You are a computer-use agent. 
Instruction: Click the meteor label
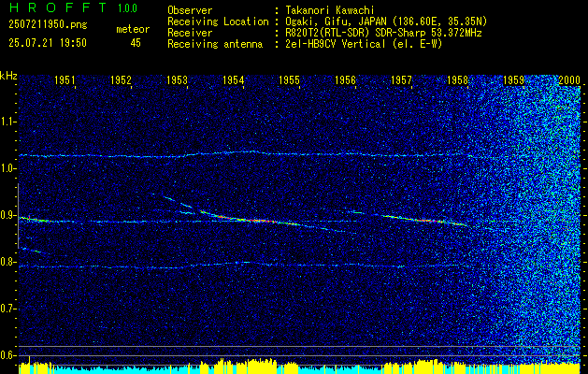[x=133, y=29]
